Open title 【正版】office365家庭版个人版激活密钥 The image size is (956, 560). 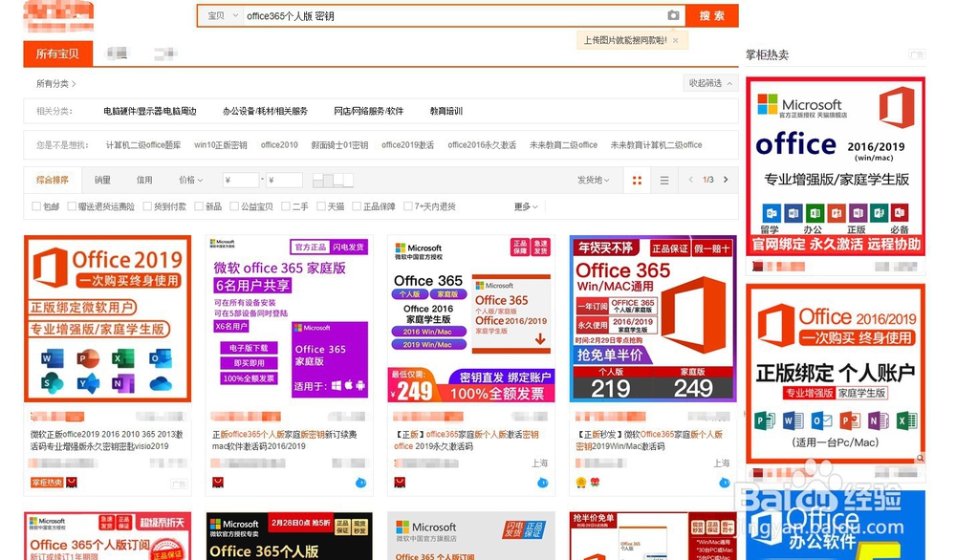point(467,440)
